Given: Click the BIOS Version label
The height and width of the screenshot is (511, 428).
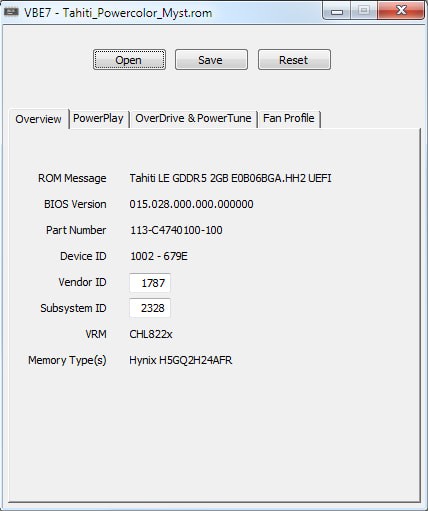Looking at the screenshot, I should pos(75,204).
